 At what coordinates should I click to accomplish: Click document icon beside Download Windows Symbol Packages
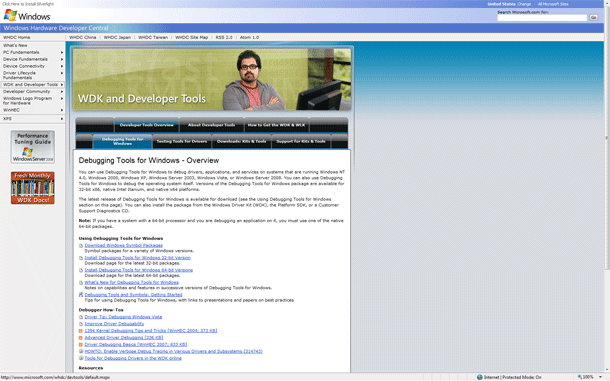click(81, 246)
